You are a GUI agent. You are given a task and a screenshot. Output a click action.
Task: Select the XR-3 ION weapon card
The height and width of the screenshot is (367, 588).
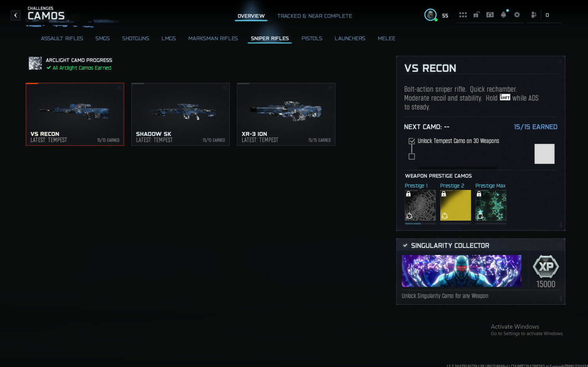click(x=286, y=114)
